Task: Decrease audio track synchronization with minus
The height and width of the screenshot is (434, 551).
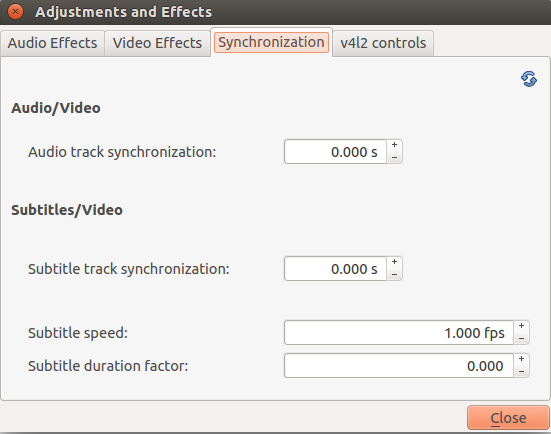Action: point(395,157)
